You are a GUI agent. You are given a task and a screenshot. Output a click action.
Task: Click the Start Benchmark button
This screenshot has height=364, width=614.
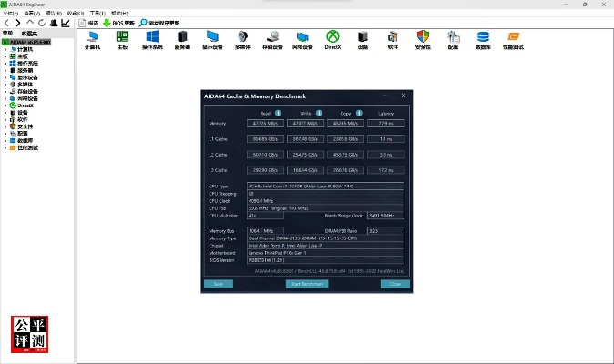tap(306, 284)
